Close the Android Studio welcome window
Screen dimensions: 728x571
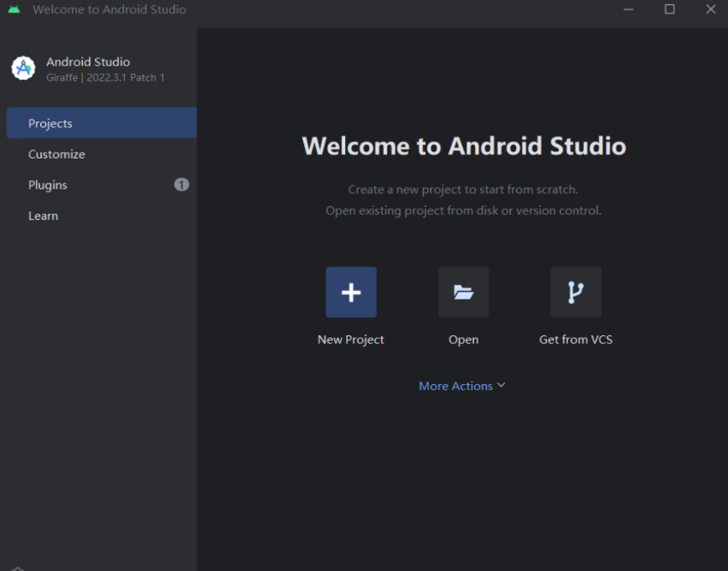click(x=710, y=9)
